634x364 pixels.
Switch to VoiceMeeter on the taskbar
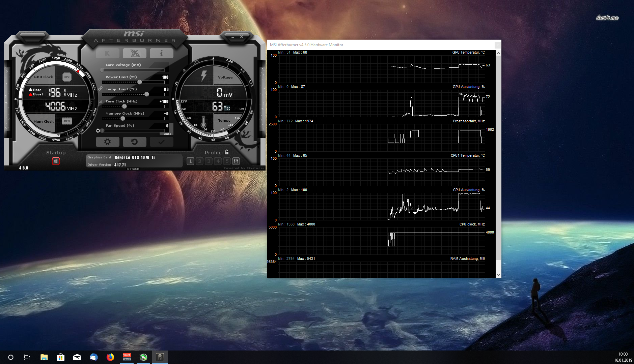pyautogui.click(x=127, y=357)
